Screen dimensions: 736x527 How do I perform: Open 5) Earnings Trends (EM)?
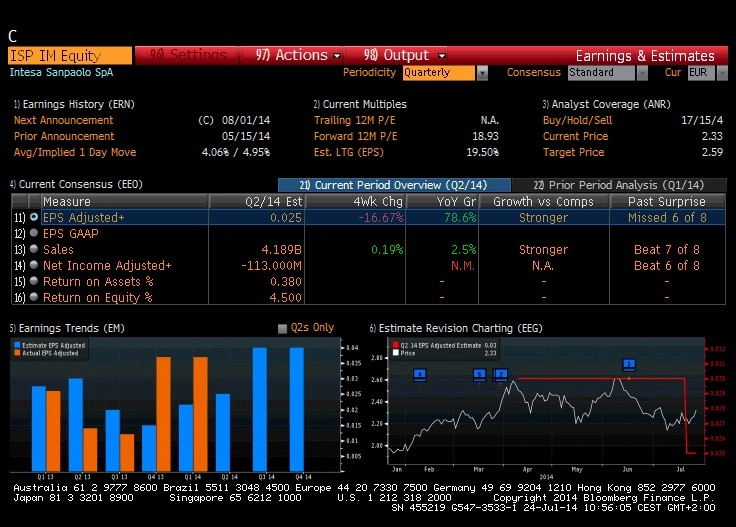click(67, 328)
